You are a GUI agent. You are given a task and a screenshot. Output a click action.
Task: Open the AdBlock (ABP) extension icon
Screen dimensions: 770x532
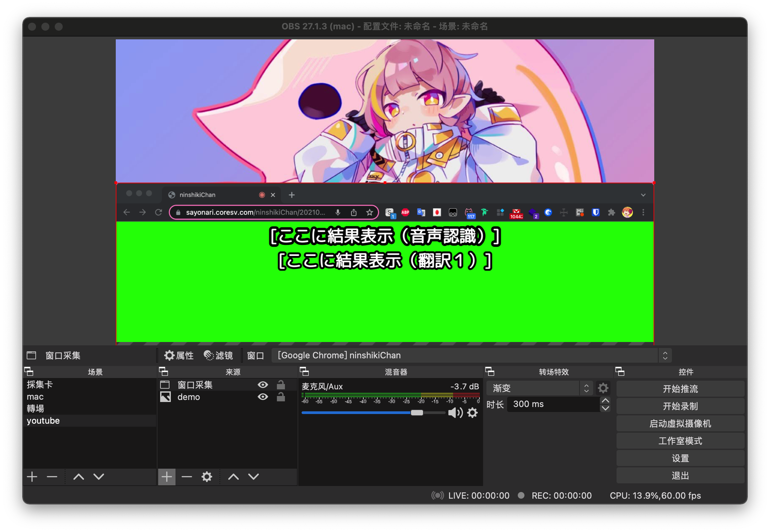[x=405, y=212]
